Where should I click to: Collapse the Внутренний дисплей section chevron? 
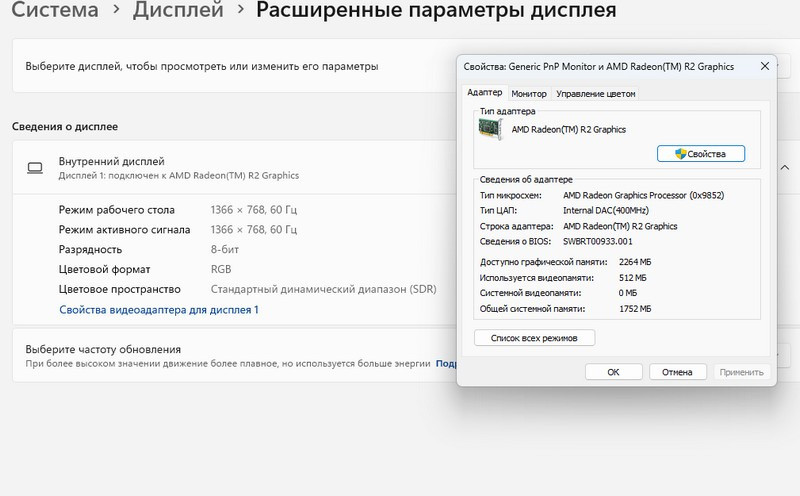tap(785, 167)
